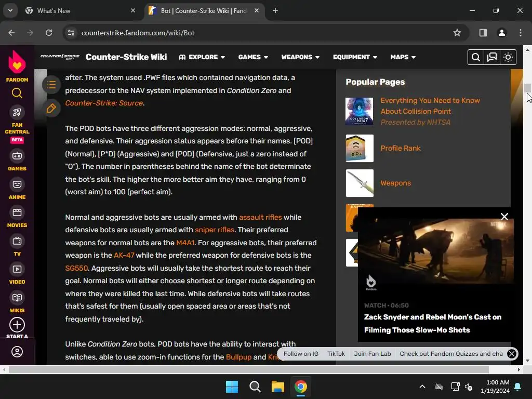Open Everything You Need to Know link
Screen dimensions: 532x399
tap(430, 106)
